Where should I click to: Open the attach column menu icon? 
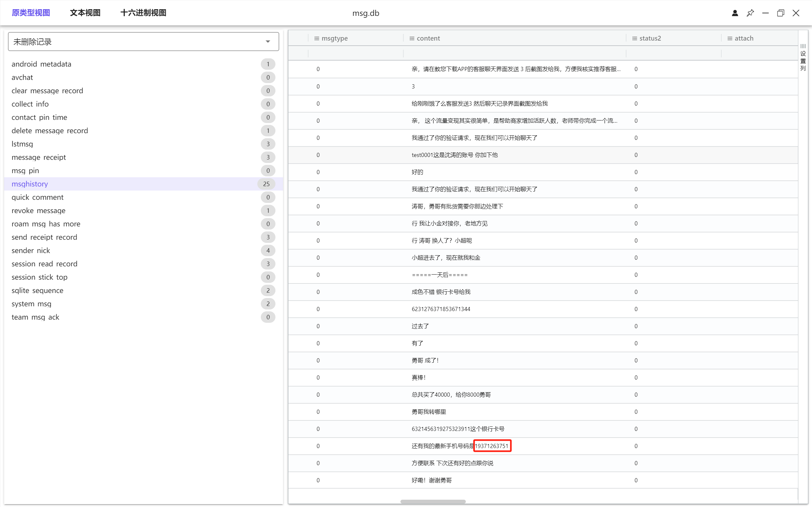(730, 38)
